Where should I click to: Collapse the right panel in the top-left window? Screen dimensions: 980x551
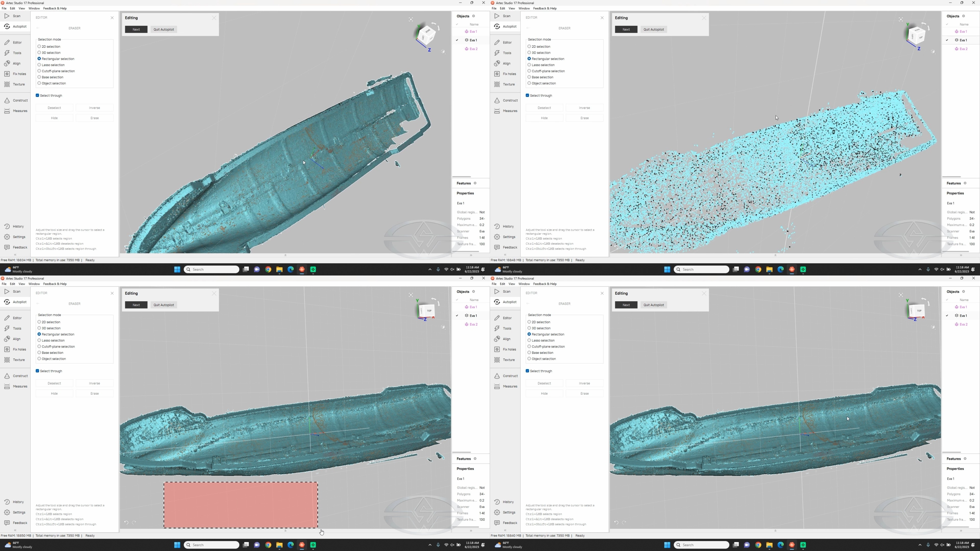pos(471,255)
